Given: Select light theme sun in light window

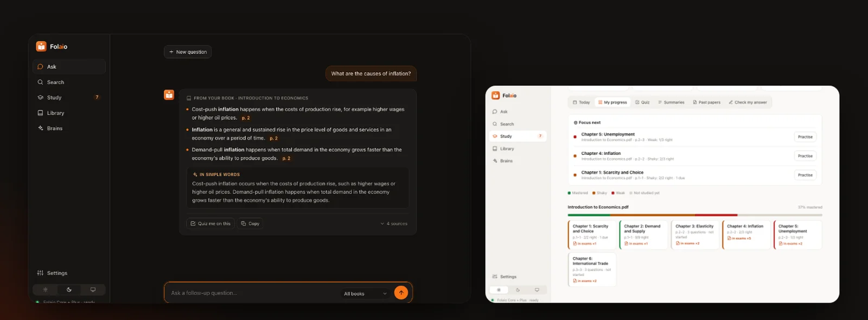Looking at the screenshot, I should (499, 290).
